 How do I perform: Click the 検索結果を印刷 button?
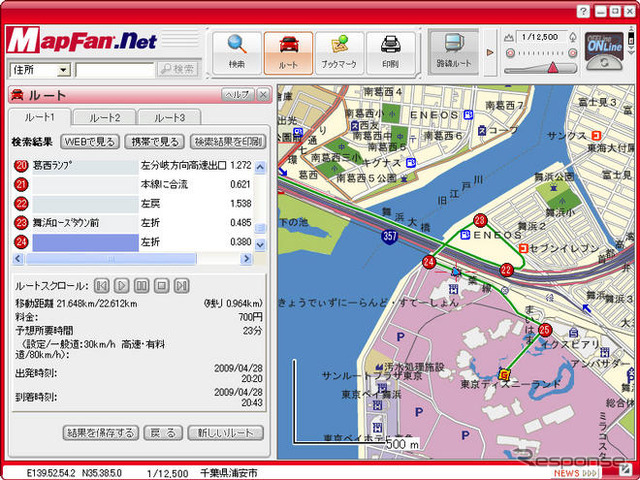tap(228, 142)
